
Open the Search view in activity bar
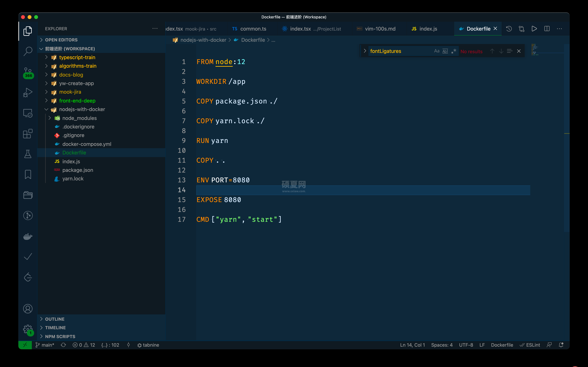[28, 51]
